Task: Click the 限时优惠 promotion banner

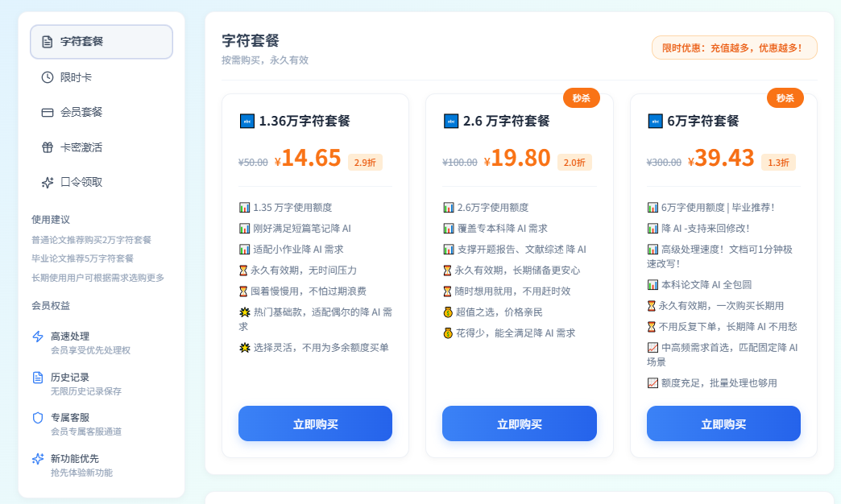Action: 734,48
